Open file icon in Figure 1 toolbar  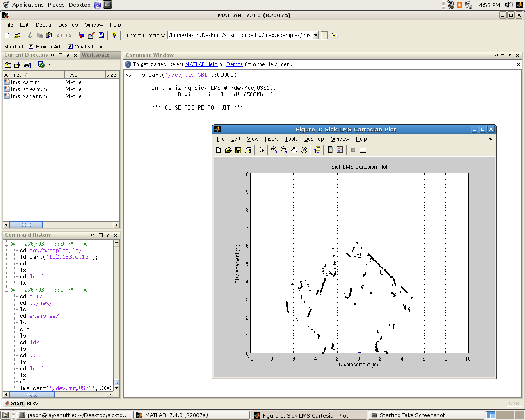point(228,150)
